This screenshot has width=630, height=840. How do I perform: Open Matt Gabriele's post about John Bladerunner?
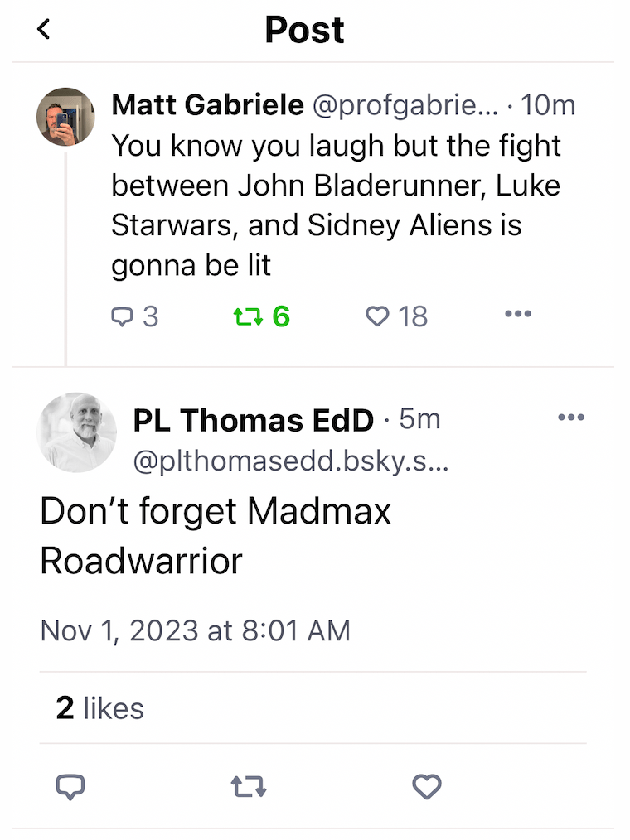tap(336, 205)
